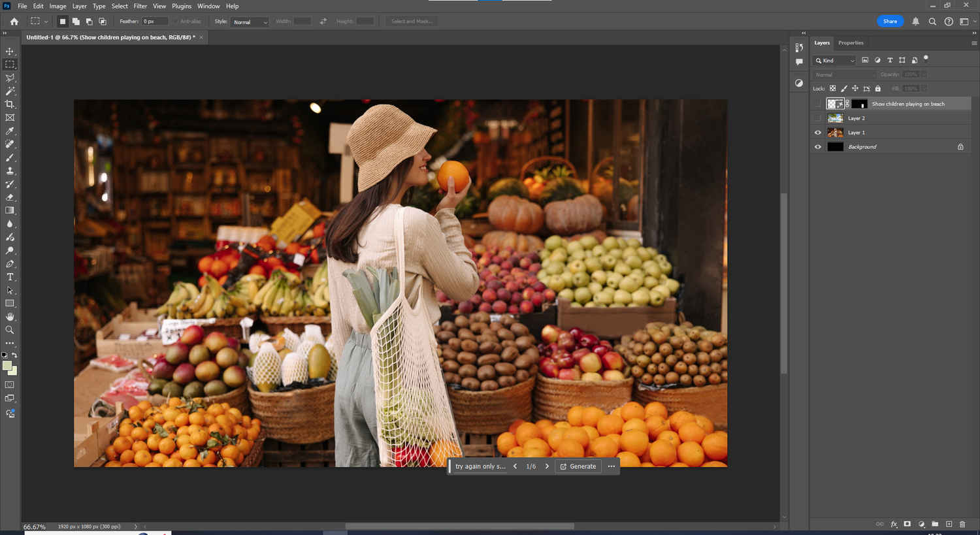Click the delete layer trash icon
The image size is (980, 535).
click(962, 524)
